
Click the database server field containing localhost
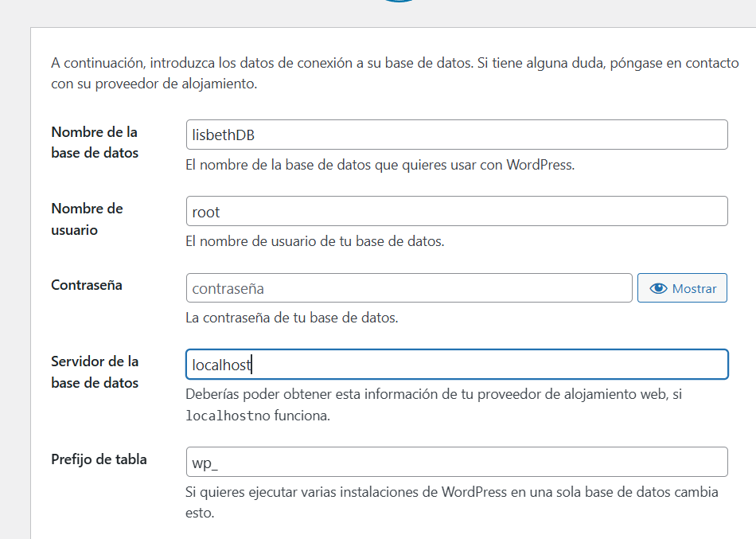click(x=457, y=365)
